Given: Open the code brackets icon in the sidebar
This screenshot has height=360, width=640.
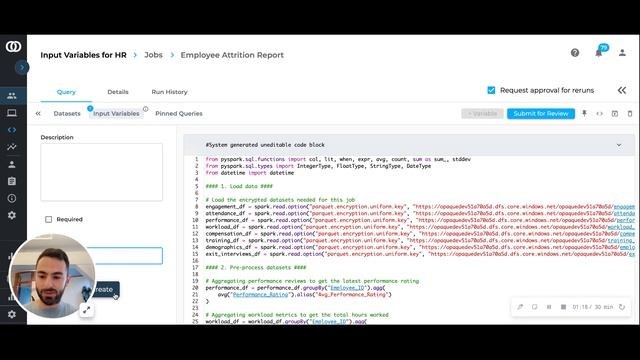Looking at the screenshot, I should pyautogui.click(x=12, y=130).
